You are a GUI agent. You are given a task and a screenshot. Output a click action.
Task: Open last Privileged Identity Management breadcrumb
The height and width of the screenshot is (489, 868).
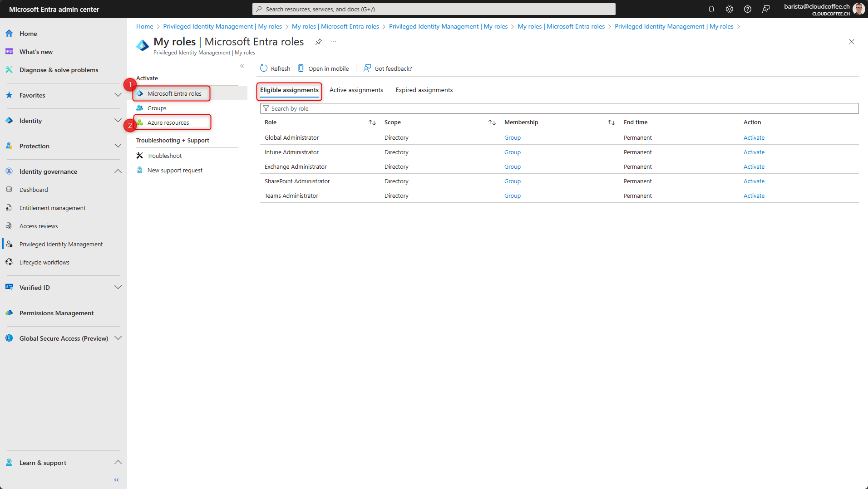pos(674,26)
